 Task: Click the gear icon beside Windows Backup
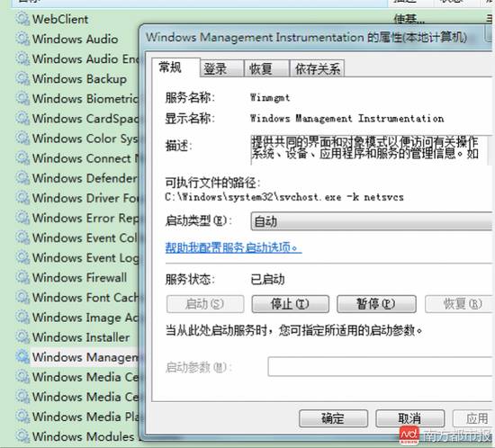coord(22,78)
